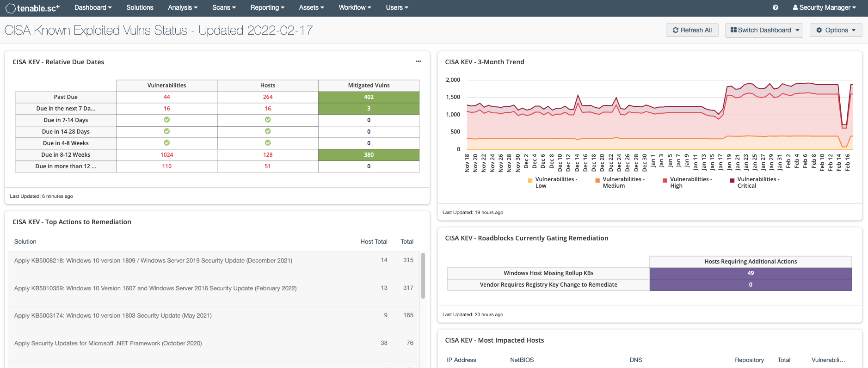Open Past Due vulnerabilities count 44
The width and height of the screenshot is (868, 368).
(166, 97)
